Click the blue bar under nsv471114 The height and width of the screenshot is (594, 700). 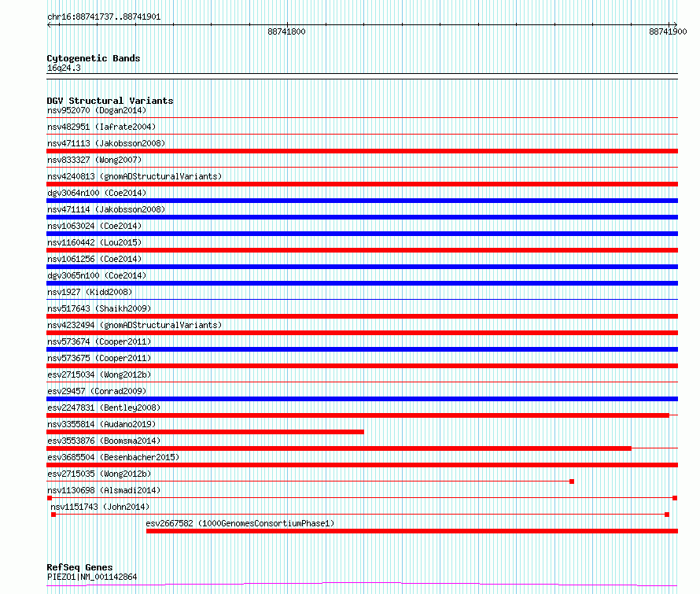(x=362, y=217)
